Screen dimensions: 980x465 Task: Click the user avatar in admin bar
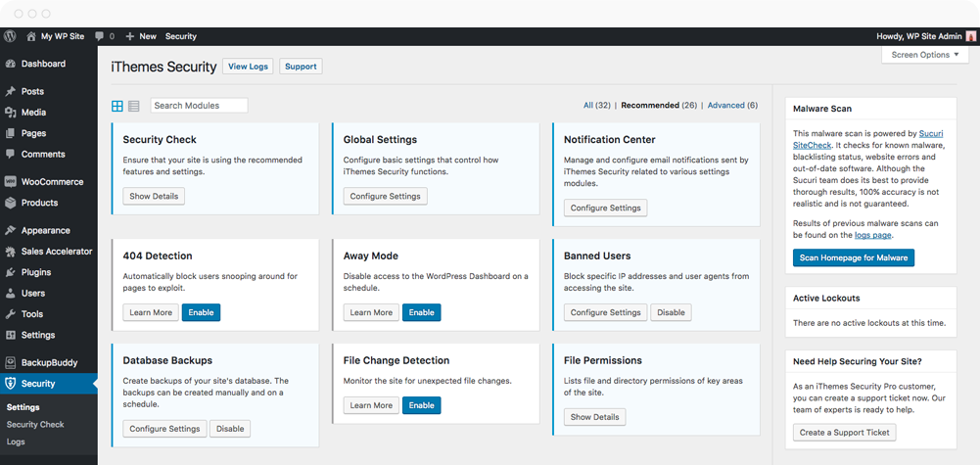tap(970, 36)
